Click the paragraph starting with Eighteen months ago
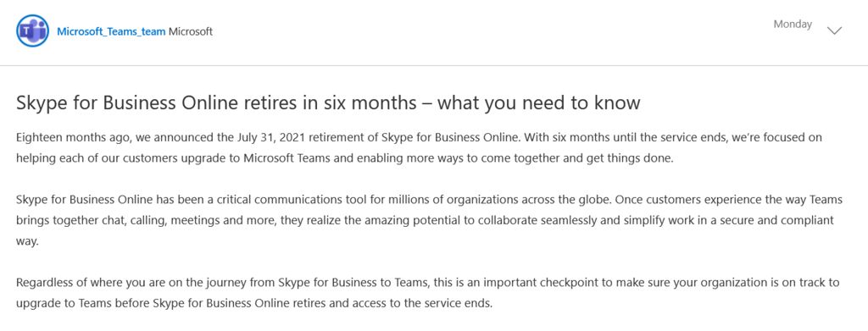The height and width of the screenshot is (331, 868). 419,148
